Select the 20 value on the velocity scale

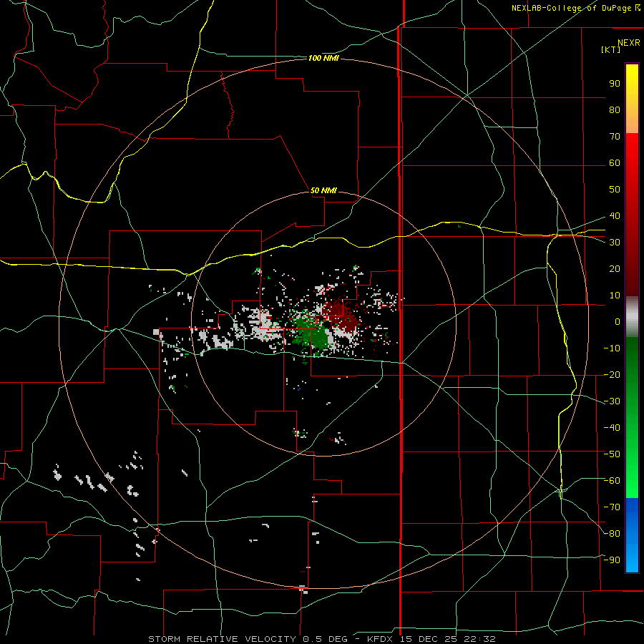coord(615,269)
